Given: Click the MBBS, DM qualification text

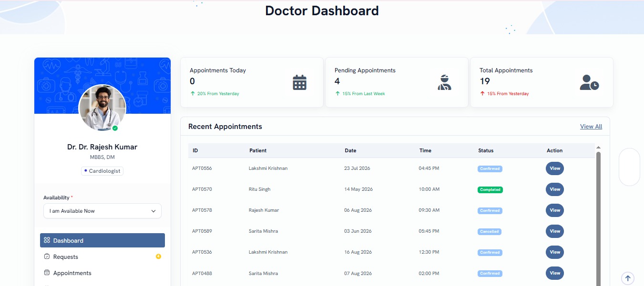Looking at the screenshot, I should (x=102, y=157).
